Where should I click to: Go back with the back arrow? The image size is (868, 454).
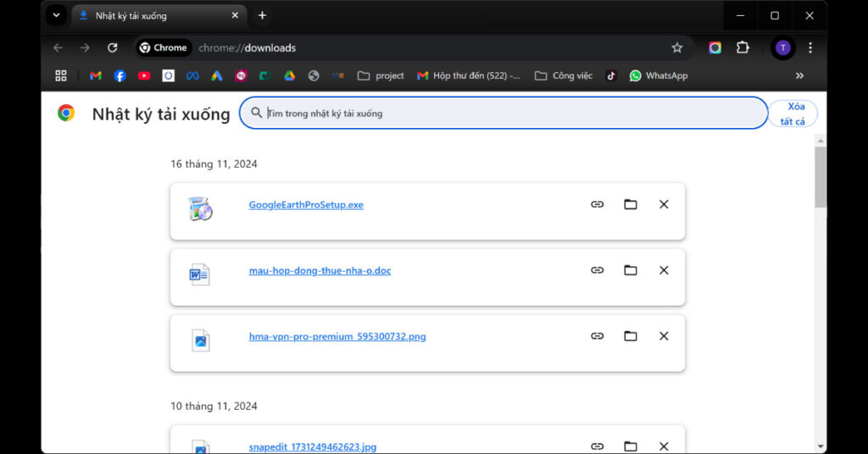[58, 48]
